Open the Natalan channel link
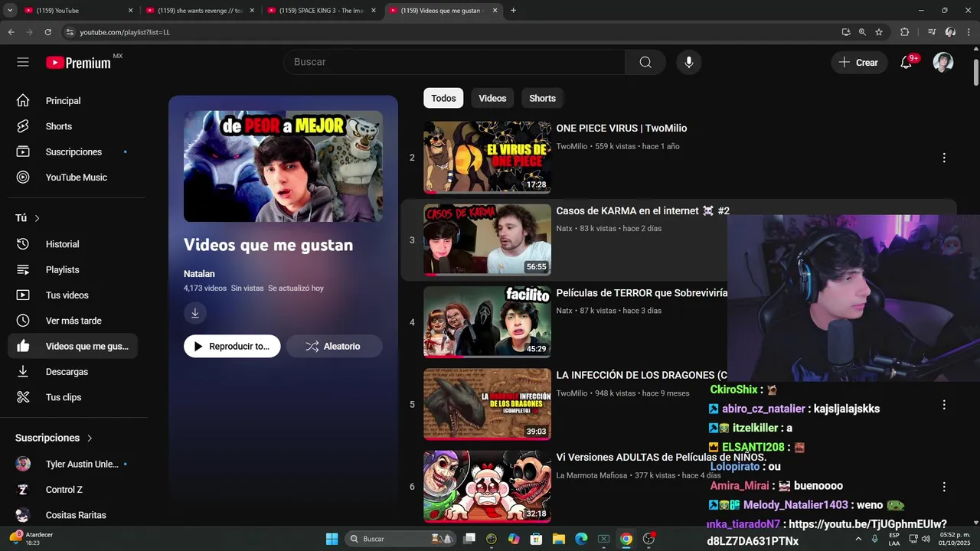Image resolution: width=980 pixels, height=551 pixels. point(199,274)
